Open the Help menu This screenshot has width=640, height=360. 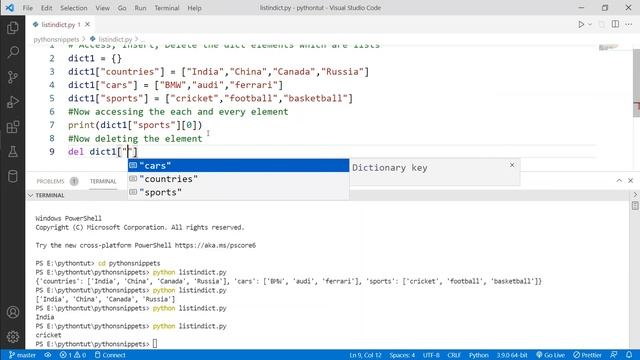click(x=195, y=8)
